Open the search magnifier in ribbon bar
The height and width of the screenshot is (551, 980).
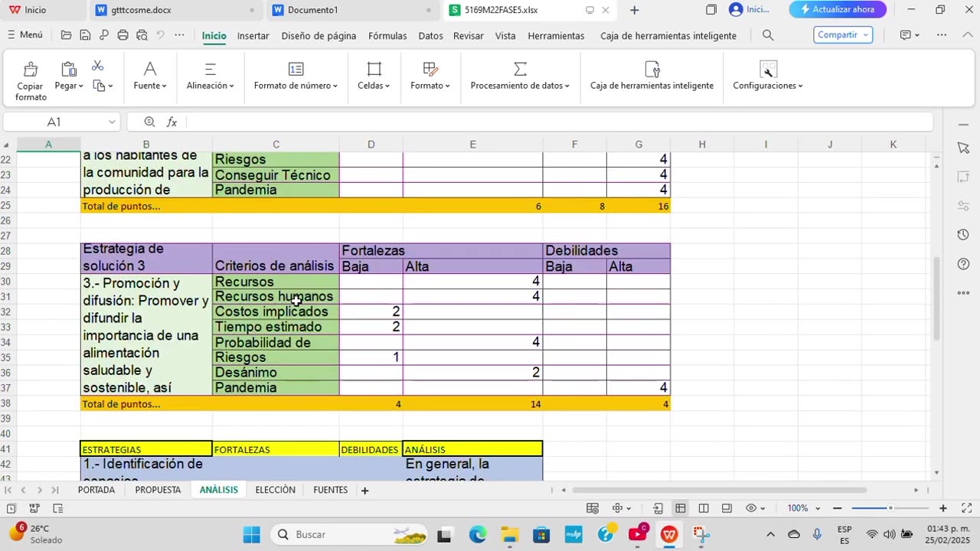pos(768,35)
